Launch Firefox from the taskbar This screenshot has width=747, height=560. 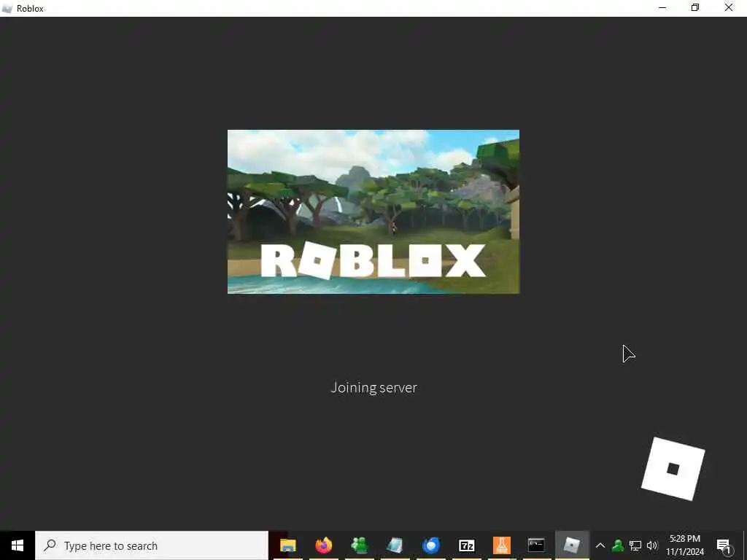(x=323, y=545)
